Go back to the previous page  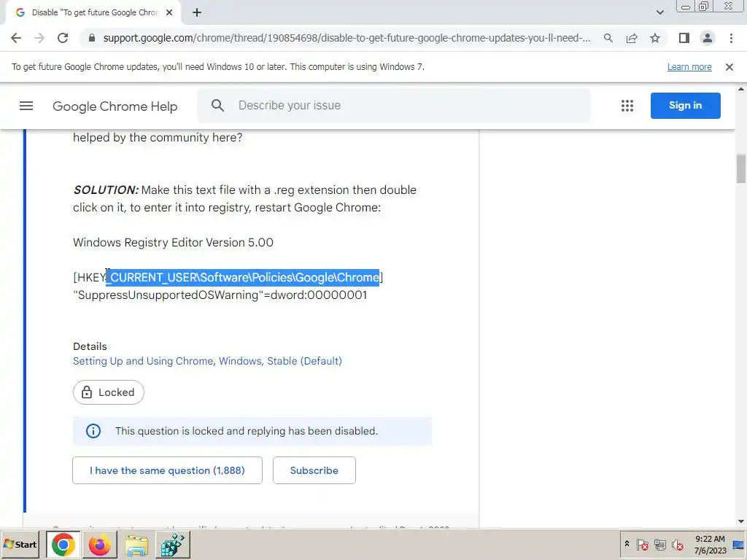[16, 38]
